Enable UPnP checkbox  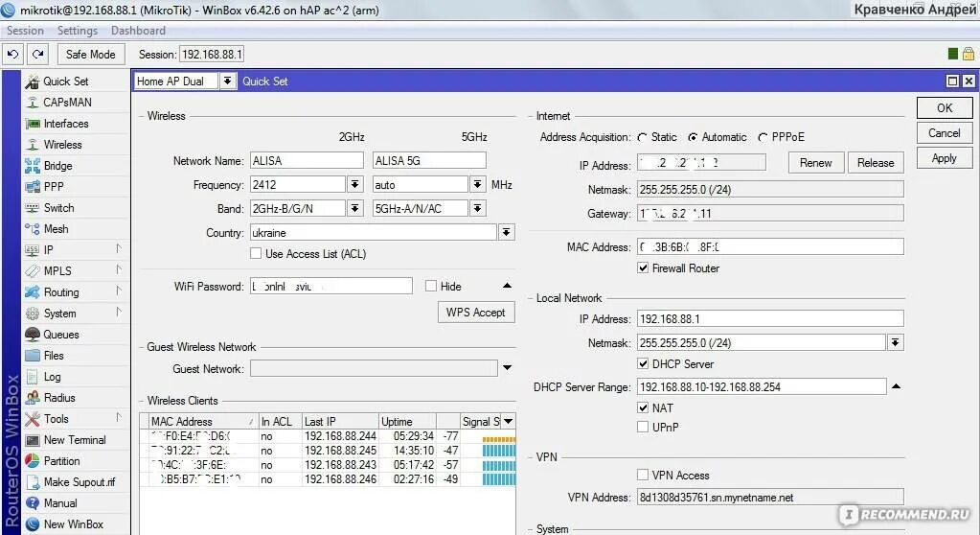click(x=643, y=427)
